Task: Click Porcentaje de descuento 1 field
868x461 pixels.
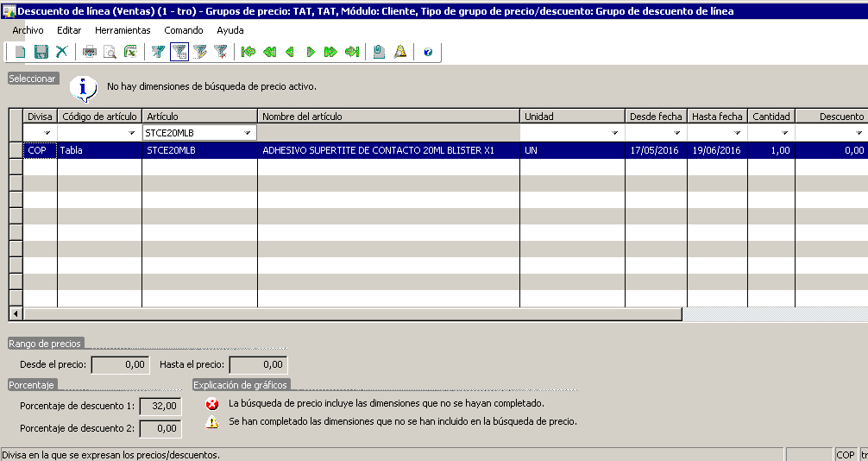Action: 160,406
